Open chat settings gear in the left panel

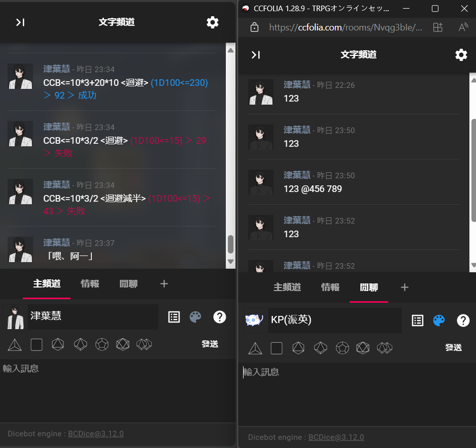pyautogui.click(x=212, y=22)
